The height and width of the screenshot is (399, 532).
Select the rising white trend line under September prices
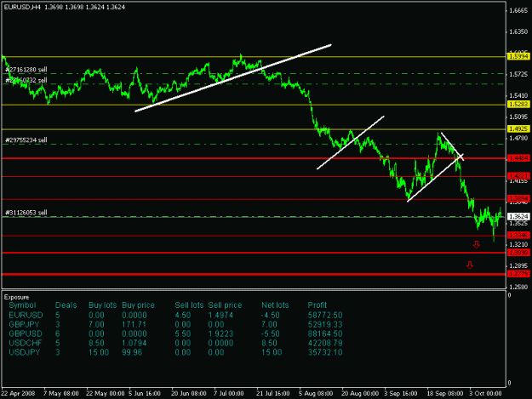pyautogui.click(x=435, y=178)
